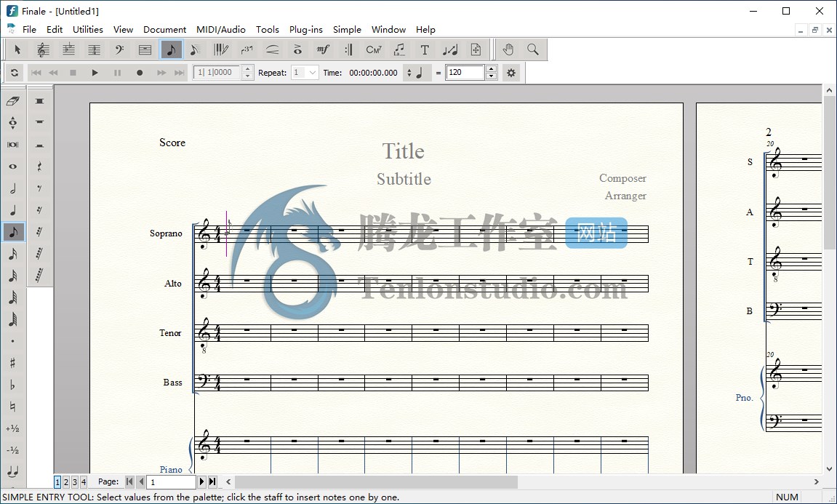Viewport: 837px width, 504px height.
Task: Switch to layer 2
Action: (66, 482)
